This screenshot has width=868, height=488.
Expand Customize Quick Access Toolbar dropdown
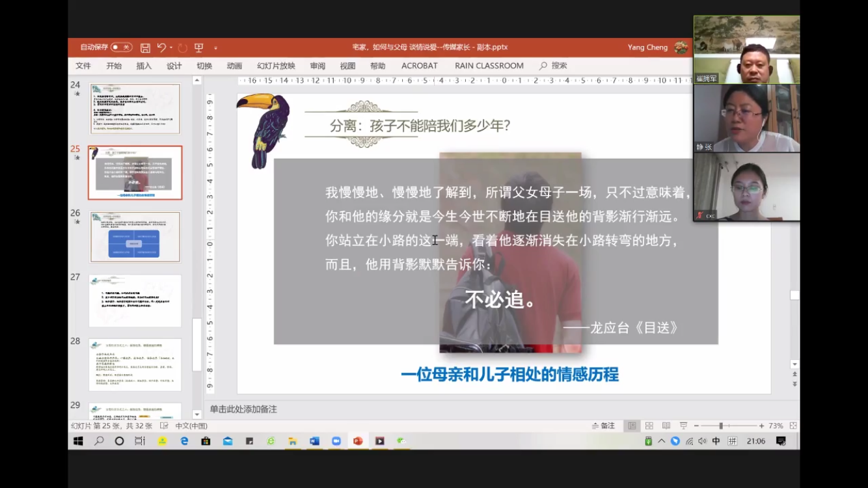coord(215,47)
